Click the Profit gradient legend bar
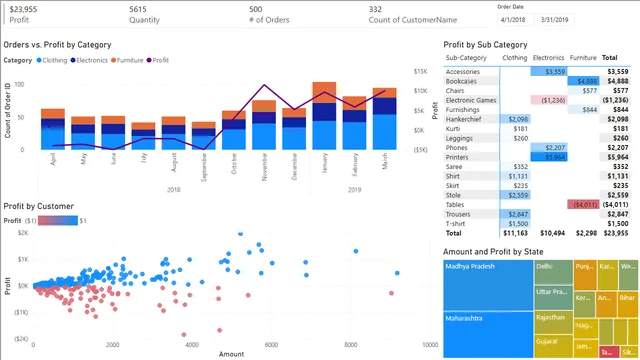The width and height of the screenshot is (640, 360). (x=58, y=221)
